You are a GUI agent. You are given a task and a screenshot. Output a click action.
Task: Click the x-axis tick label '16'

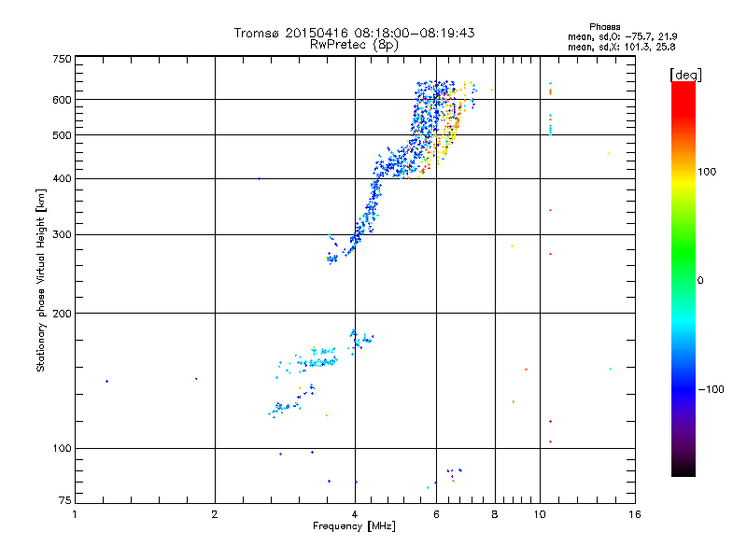coord(635,514)
